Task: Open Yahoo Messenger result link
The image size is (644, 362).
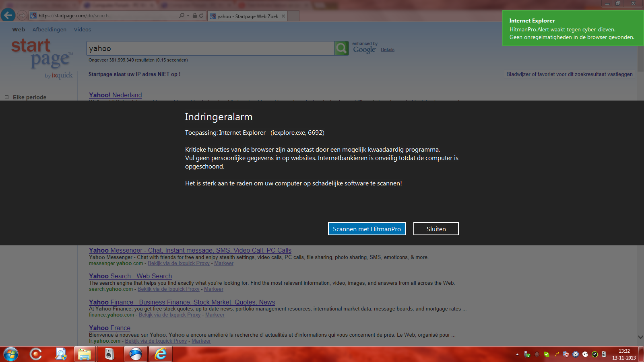Action: (190, 250)
